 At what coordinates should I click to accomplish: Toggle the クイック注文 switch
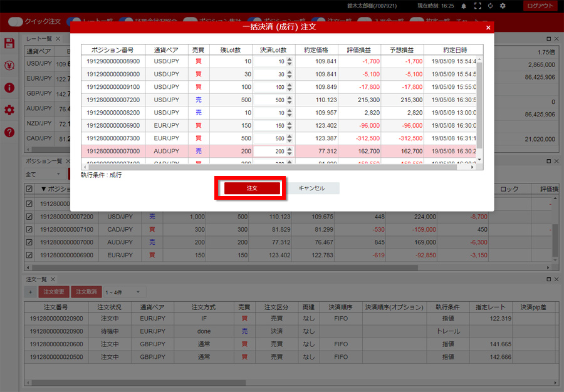pyautogui.click(x=16, y=21)
